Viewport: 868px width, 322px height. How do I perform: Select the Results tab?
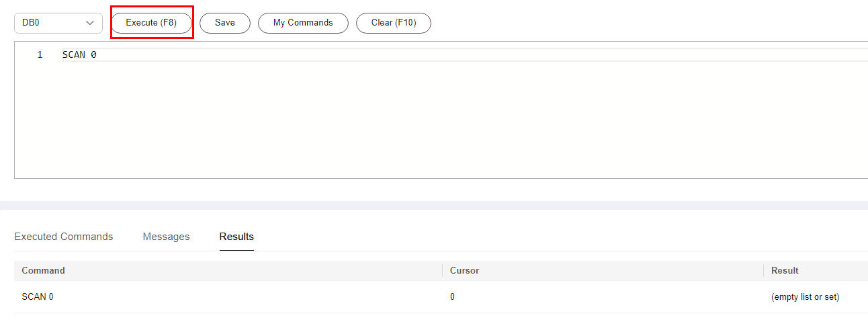(236, 237)
